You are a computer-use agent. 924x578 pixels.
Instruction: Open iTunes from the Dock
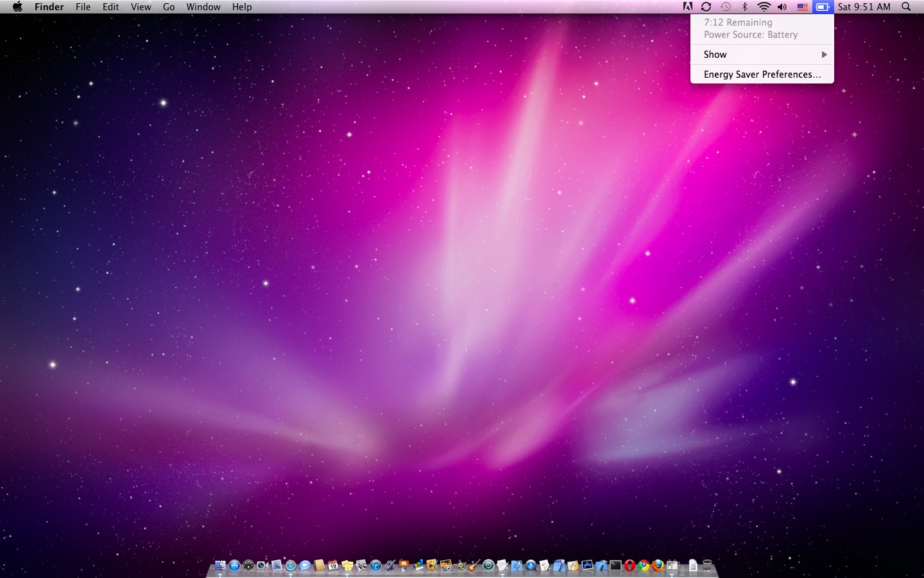click(x=375, y=565)
